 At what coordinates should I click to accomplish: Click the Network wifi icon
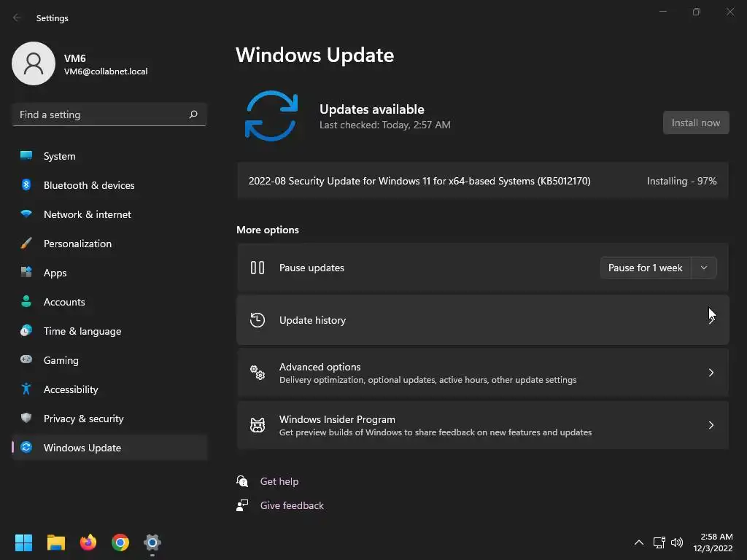[26, 214]
